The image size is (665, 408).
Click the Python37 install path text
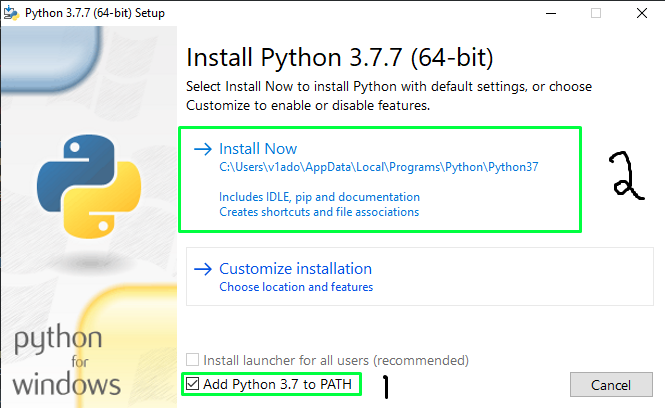click(379, 167)
